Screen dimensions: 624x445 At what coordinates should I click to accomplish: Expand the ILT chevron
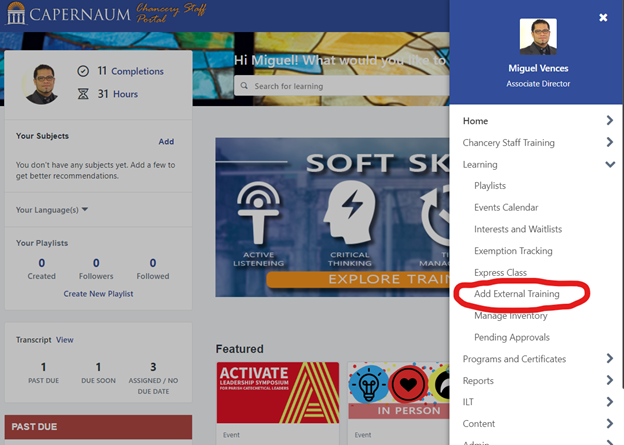[609, 402]
